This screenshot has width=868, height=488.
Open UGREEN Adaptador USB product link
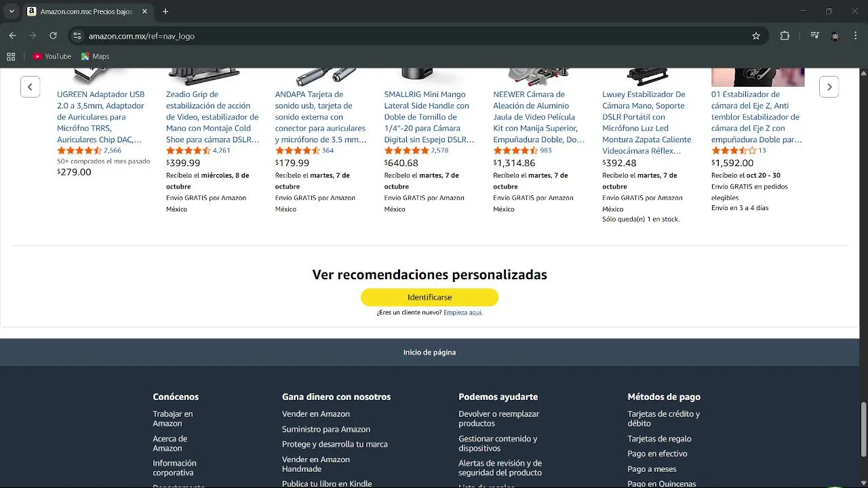pos(101,117)
